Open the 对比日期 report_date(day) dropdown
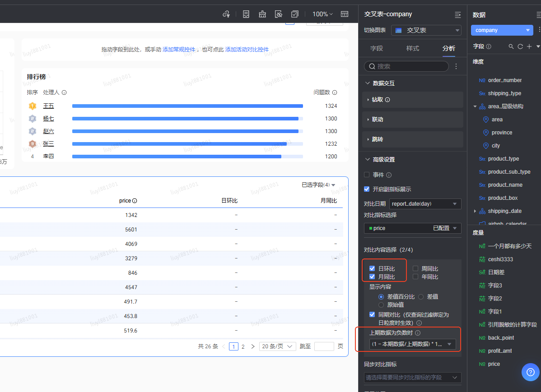Image resolution: width=541 pixels, height=392 pixels. click(426, 203)
